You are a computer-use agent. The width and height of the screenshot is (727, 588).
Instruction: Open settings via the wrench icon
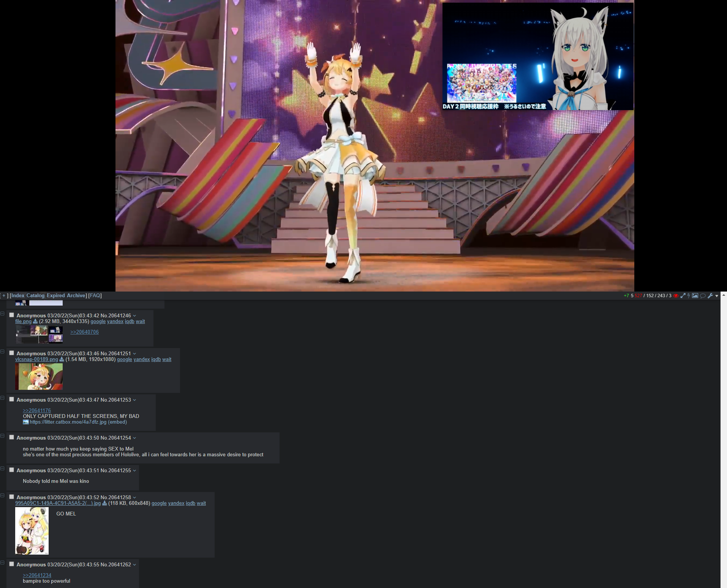pyautogui.click(x=710, y=296)
